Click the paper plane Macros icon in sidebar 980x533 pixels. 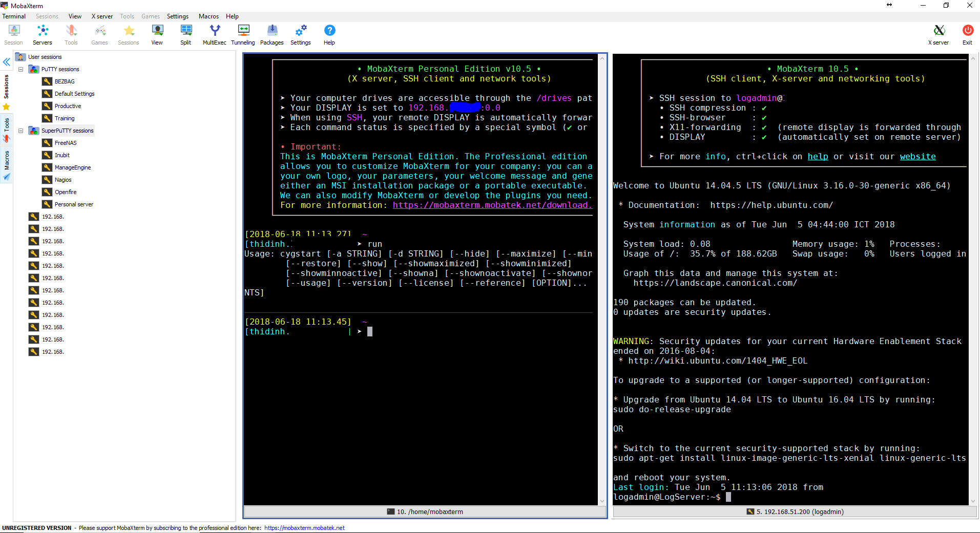point(6,177)
